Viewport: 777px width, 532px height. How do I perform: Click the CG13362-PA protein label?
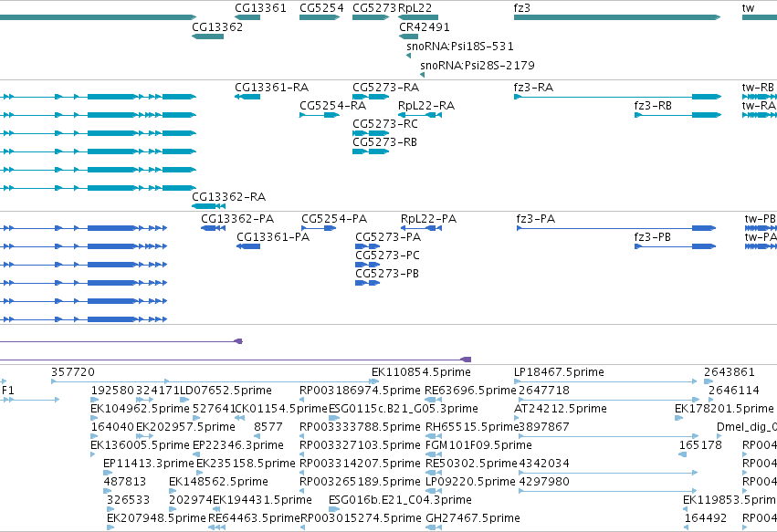pyautogui.click(x=237, y=219)
